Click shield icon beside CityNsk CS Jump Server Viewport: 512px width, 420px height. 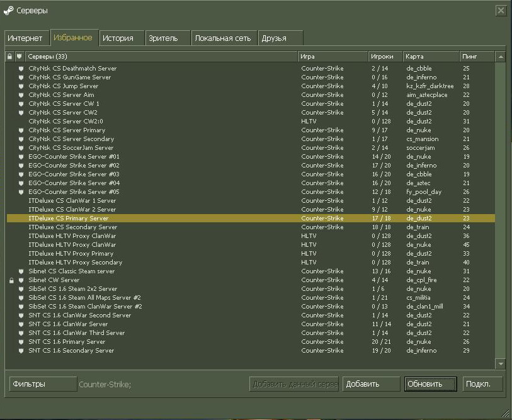coord(21,86)
